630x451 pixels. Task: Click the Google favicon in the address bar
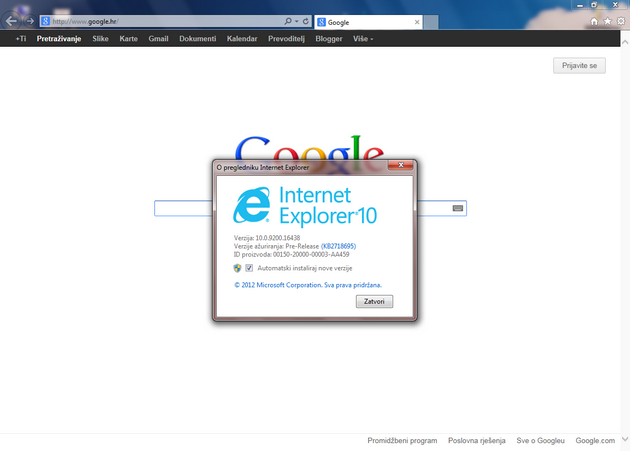point(45,21)
